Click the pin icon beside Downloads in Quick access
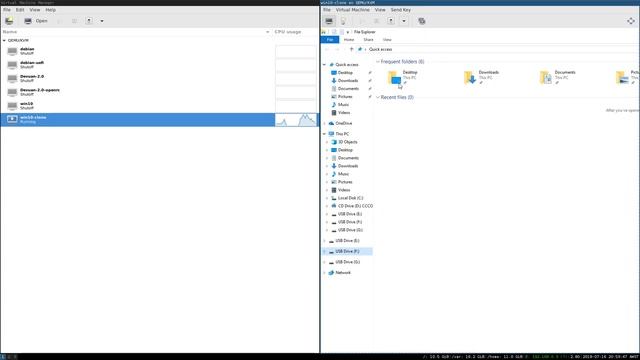This screenshot has width=640, height=360. 370,81
